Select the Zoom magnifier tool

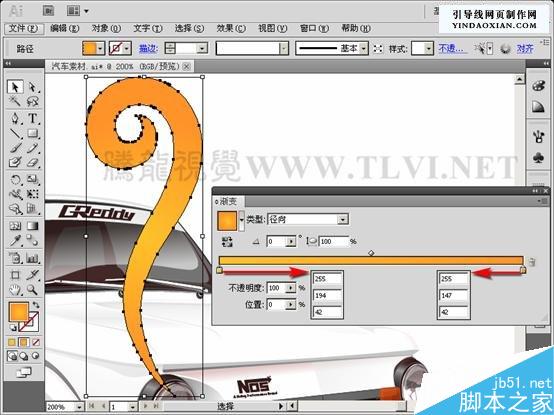click(x=33, y=290)
